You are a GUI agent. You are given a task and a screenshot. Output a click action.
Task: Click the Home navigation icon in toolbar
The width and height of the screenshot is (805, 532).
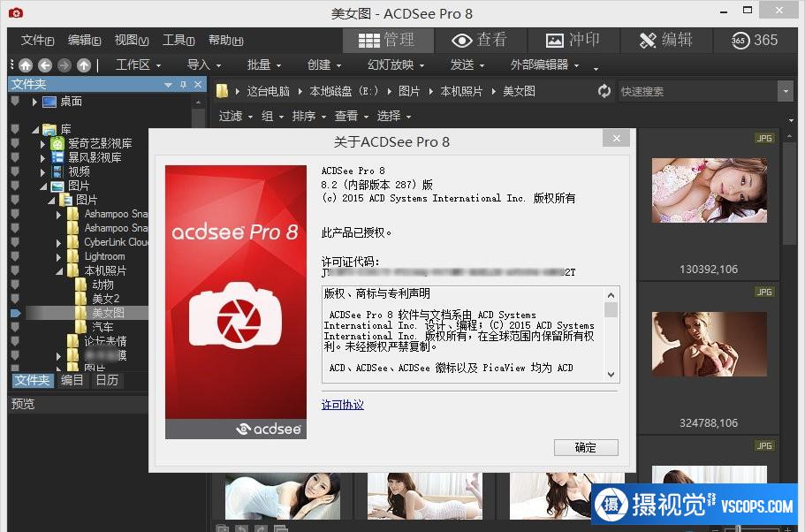(x=25, y=65)
